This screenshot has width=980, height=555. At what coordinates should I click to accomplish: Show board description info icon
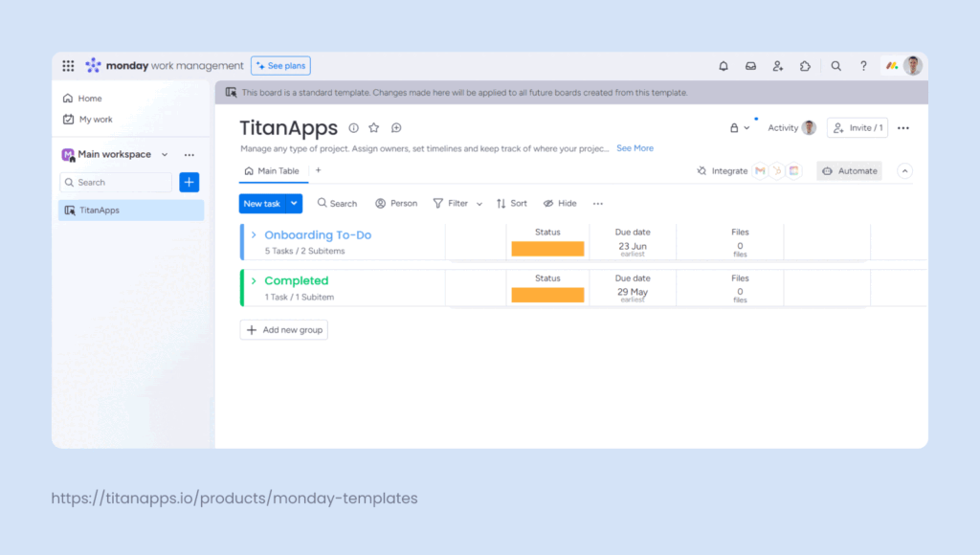click(354, 128)
